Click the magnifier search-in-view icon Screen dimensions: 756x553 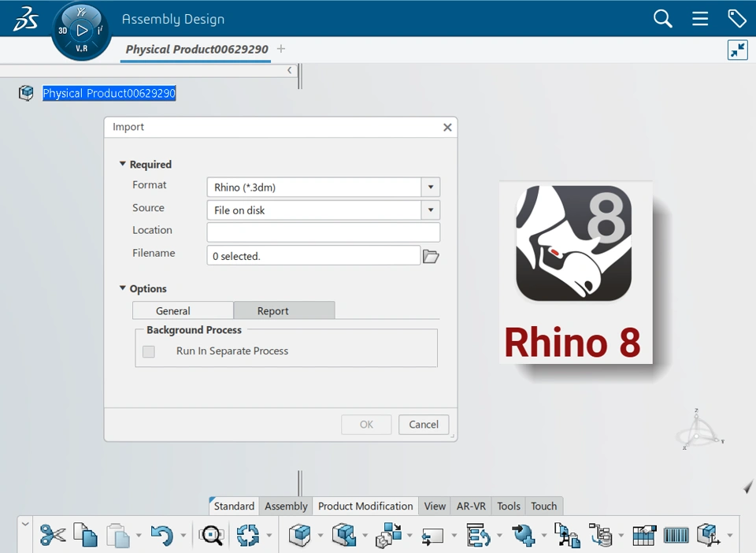pyautogui.click(x=211, y=535)
